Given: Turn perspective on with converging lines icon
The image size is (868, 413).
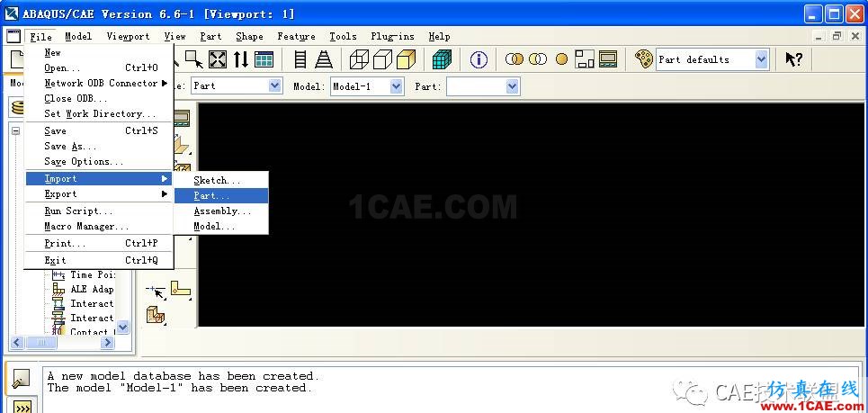Looking at the screenshot, I should pos(324,59).
